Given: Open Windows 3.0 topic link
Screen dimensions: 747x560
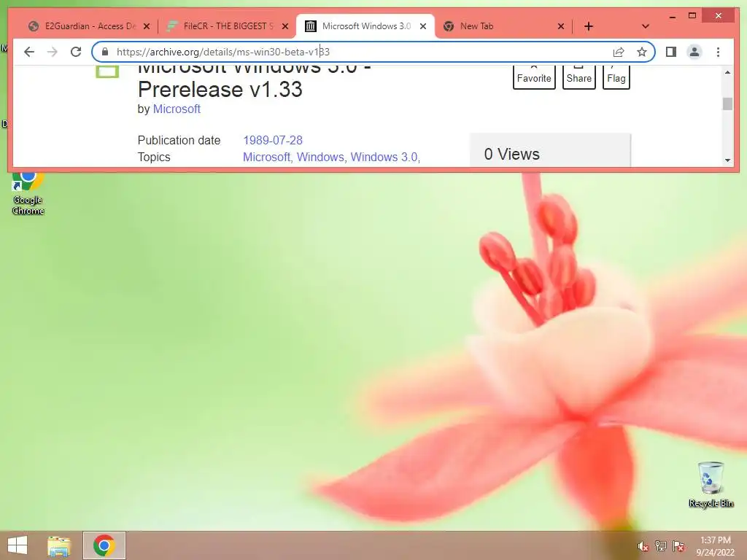Looking at the screenshot, I should 385,157.
